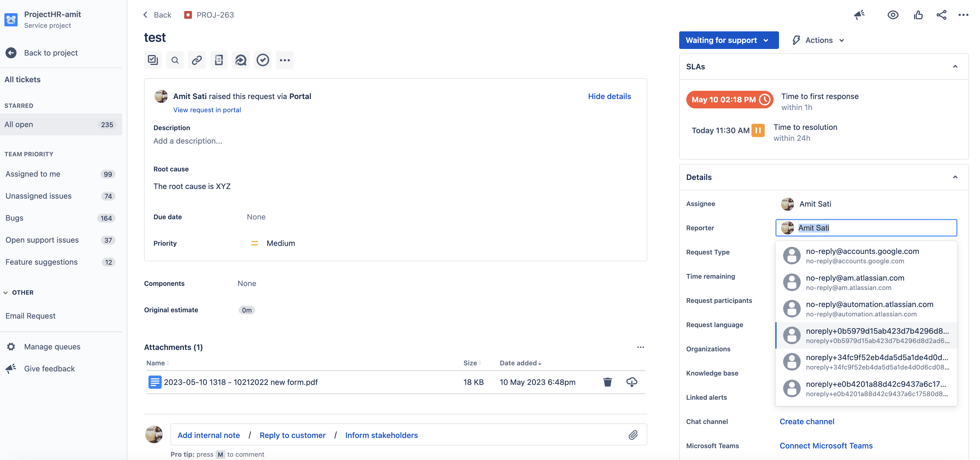Viewport: 980px width, 460px height.
Task: Download the attachment via cloud icon
Action: coord(632,382)
